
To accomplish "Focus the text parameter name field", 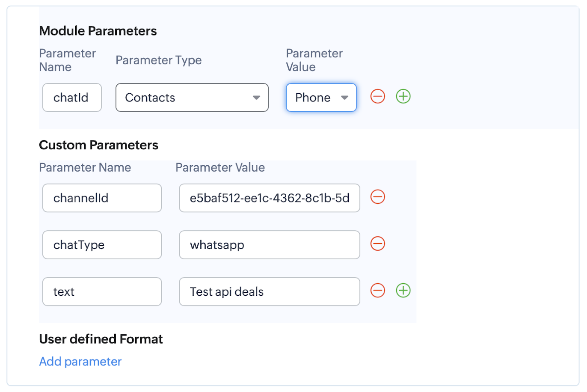I will point(102,292).
